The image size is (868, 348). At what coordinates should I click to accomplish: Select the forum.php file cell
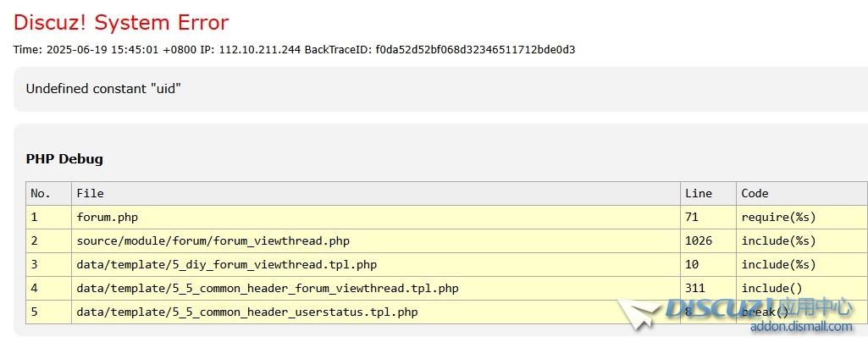click(107, 218)
